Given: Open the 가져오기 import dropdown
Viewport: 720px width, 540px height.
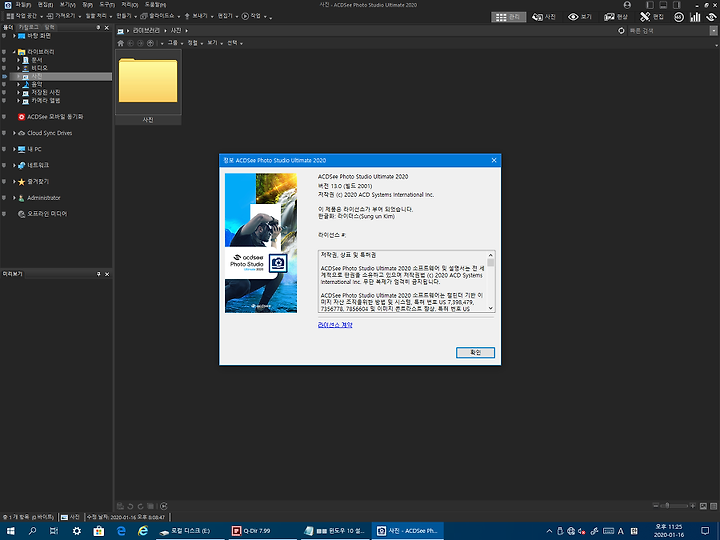Looking at the screenshot, I should 64,16.
